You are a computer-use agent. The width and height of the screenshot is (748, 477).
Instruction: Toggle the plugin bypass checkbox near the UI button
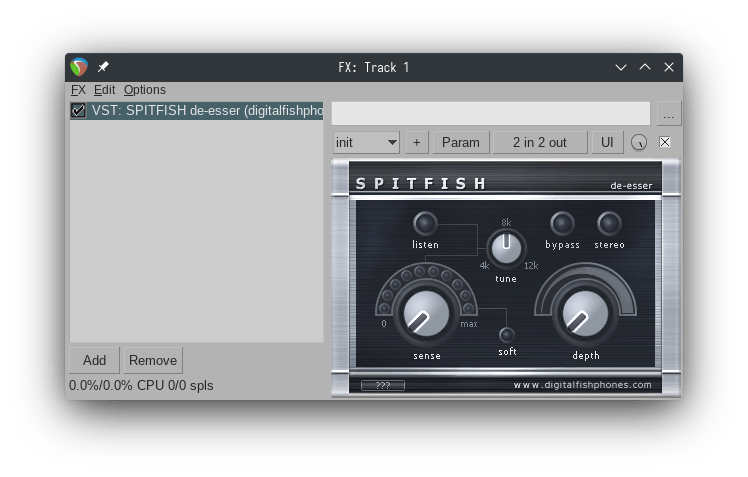point(665,142)
